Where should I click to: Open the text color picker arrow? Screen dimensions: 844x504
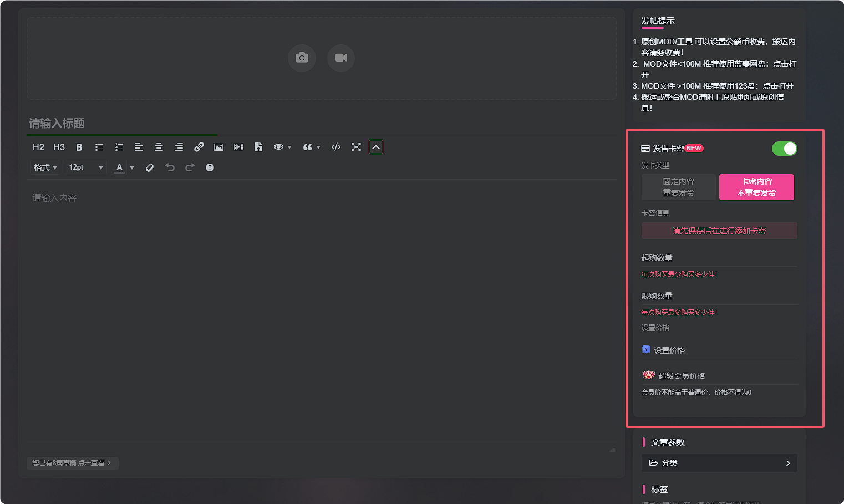(132, 167)
